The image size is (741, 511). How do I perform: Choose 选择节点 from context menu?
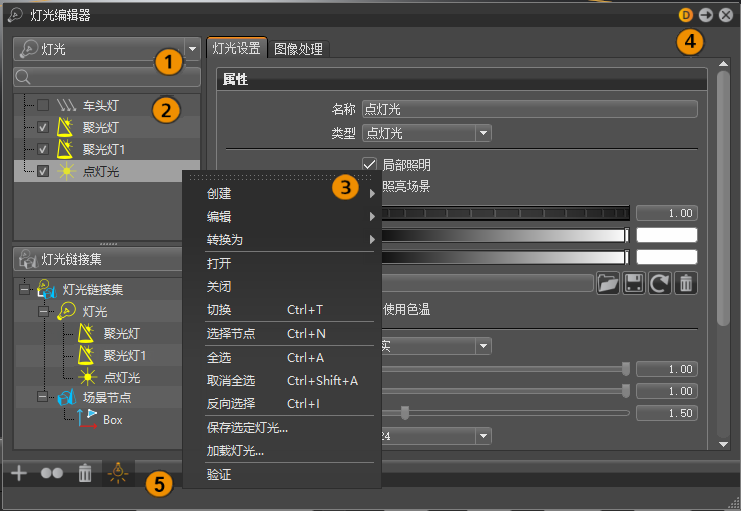point(282,334)
